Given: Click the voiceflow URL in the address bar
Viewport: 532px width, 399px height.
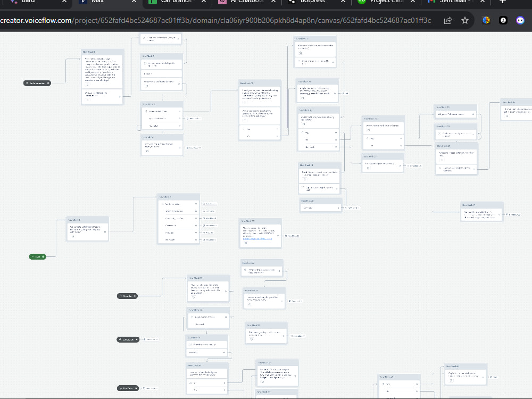Looking at the screenshot, I should point(216,20).
